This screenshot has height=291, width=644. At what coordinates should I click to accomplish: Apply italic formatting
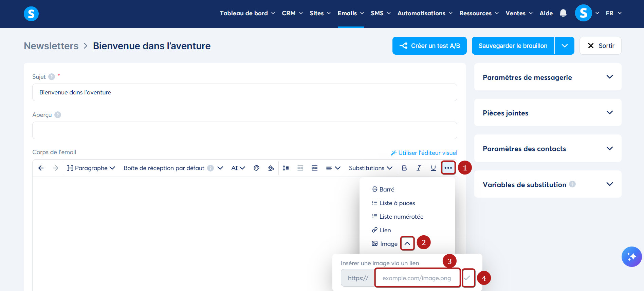[x=419, y=168]
